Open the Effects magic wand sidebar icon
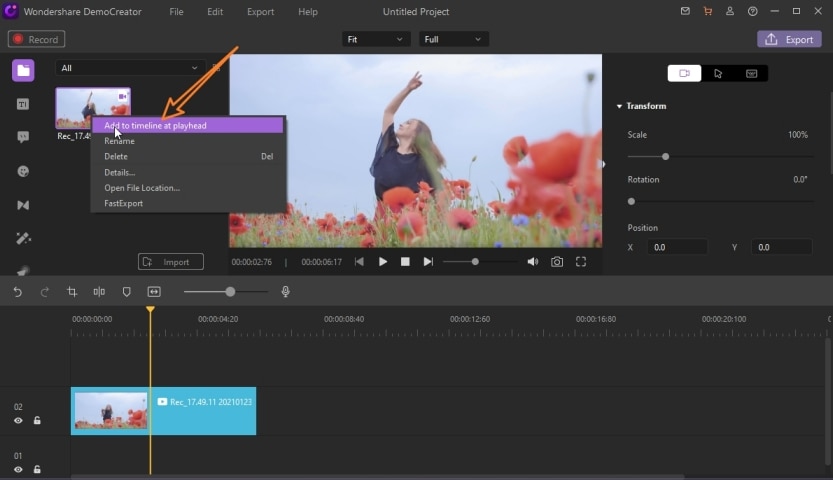833x480 pixels. (x=23, y=238)
